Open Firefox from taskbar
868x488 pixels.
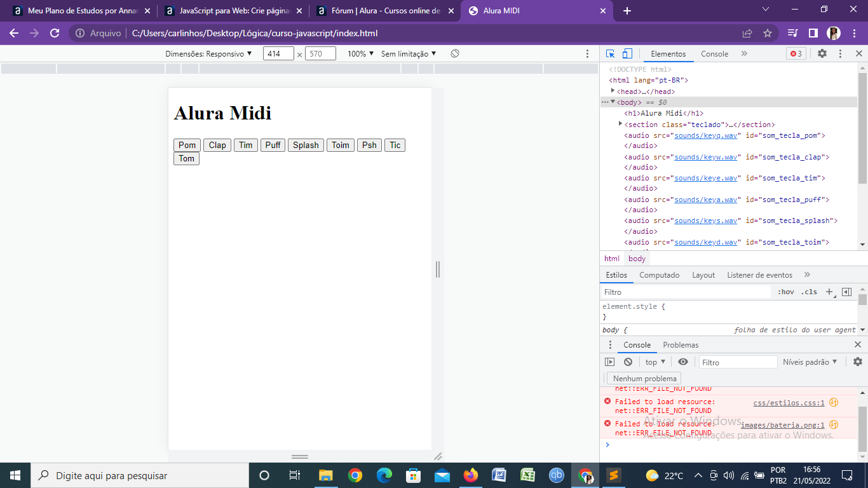click(470, 475)
